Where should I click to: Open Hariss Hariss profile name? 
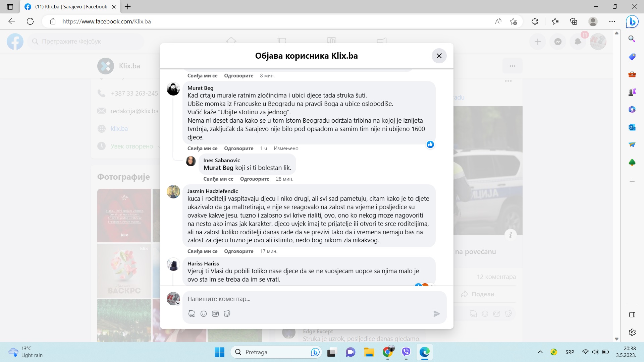(x=203, y=263)
